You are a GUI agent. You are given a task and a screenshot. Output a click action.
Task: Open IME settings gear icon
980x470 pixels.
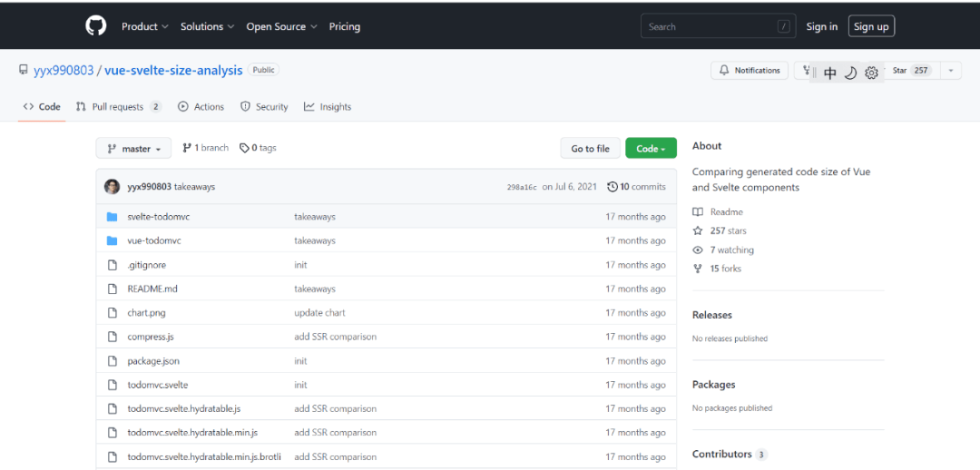[871, 73]
